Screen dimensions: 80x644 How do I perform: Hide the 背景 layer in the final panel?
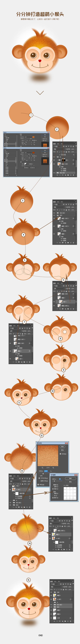(51, 618)
